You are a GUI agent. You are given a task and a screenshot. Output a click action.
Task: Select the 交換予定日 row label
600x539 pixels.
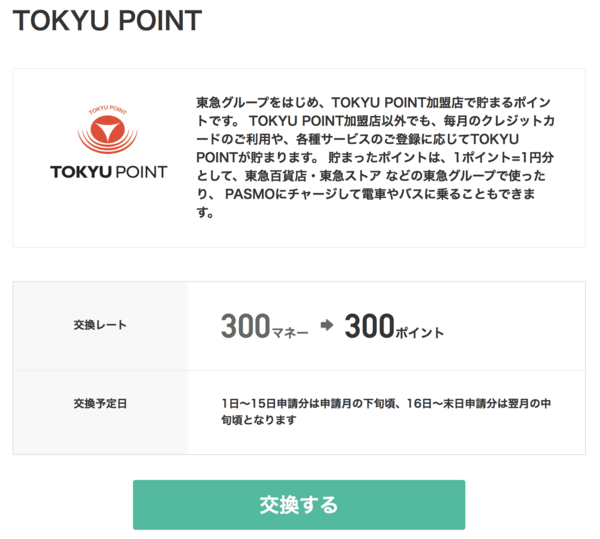[100, 404]
